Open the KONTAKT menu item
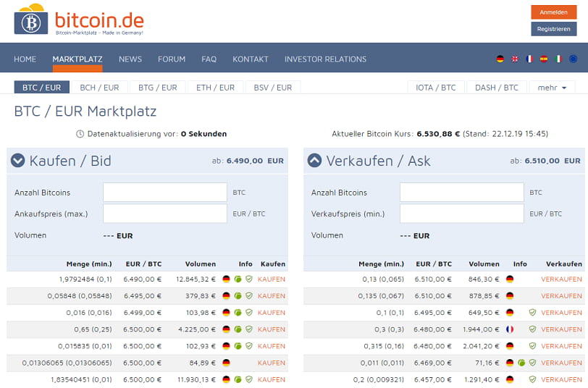The height and width of the screenshot is (388, 588). (251, 59)
